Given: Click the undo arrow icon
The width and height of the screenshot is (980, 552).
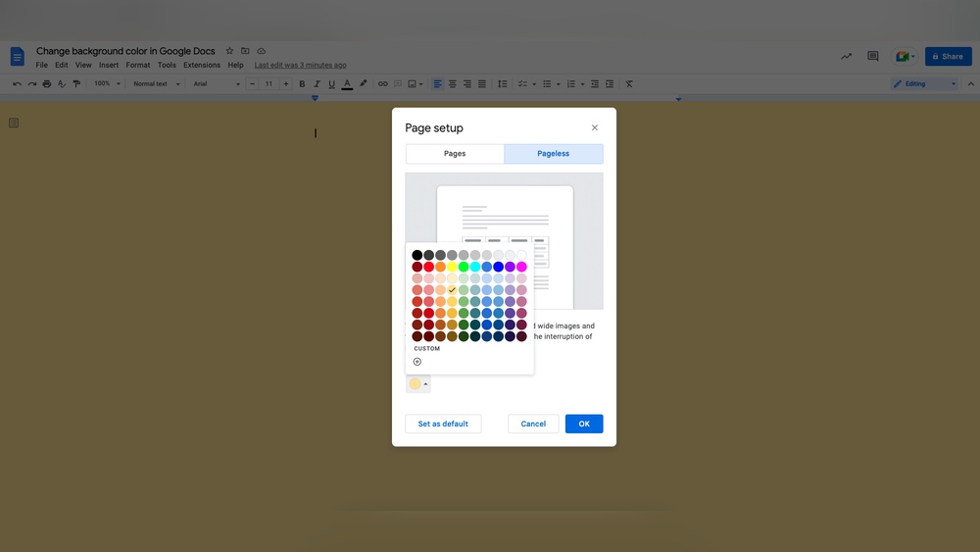Looking at the screenshot, I should (17, 83).
